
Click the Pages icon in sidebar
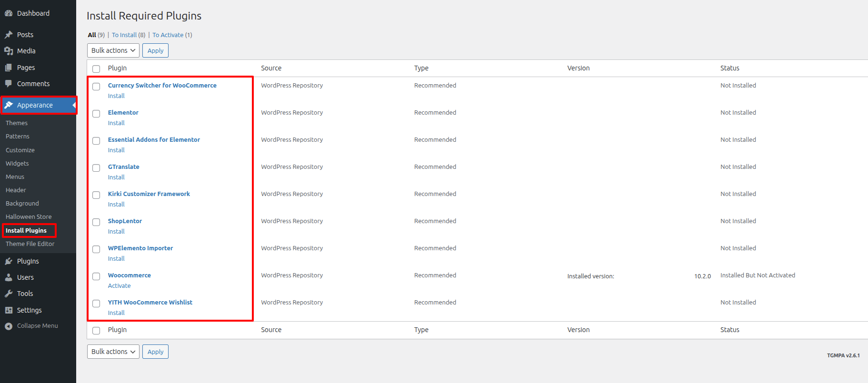click(x=9, y=68)
